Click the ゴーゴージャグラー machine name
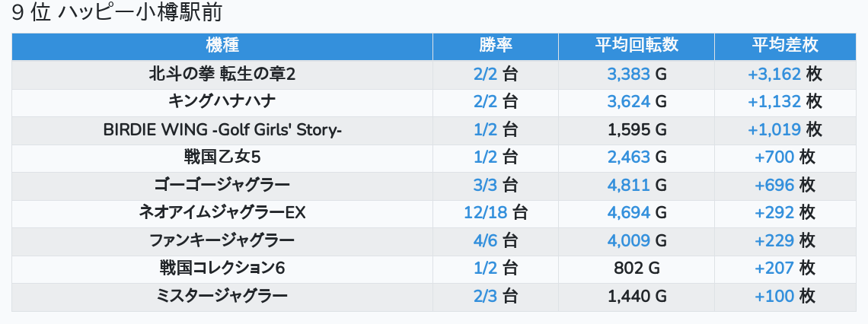This screenshot has height=324, width=868. [x=222, y=186]
